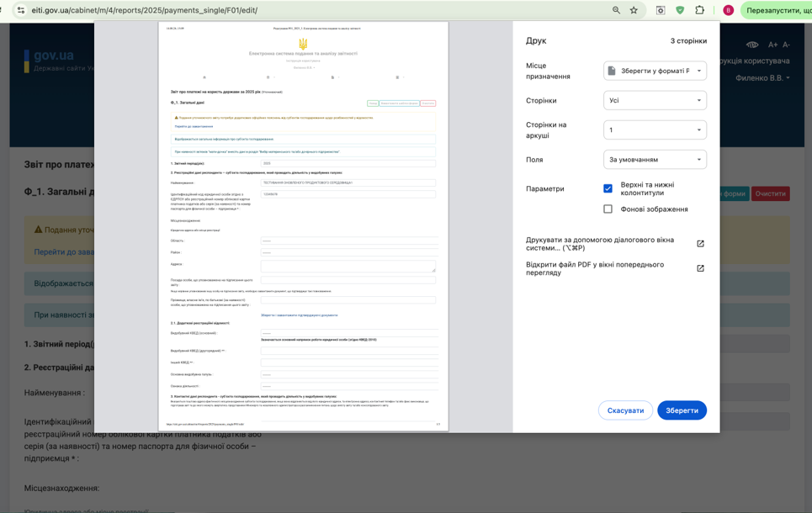The image size is (812, 513).
Task: Open the Chrome profile avatar B
Action: click(728, 10)
